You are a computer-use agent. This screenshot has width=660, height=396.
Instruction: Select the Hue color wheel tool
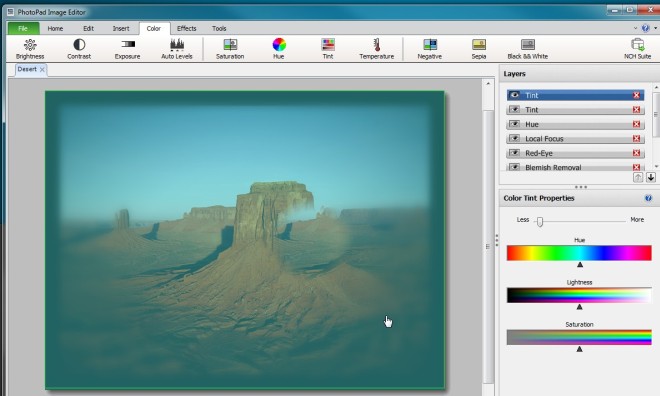[279, 49]
